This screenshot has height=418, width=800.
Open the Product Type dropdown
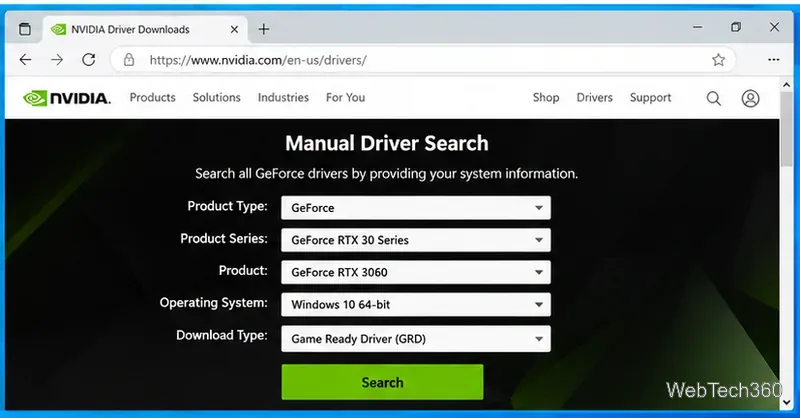(x=416, y=208)
